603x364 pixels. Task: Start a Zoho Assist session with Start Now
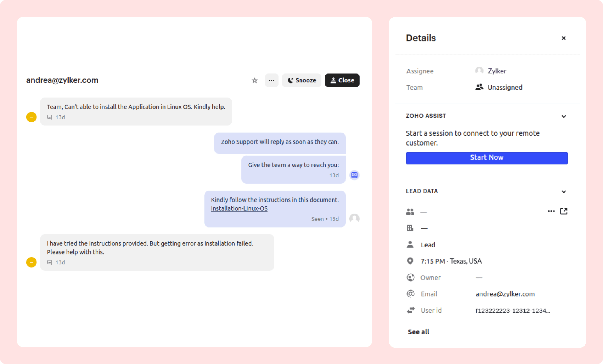click(487, 158)
